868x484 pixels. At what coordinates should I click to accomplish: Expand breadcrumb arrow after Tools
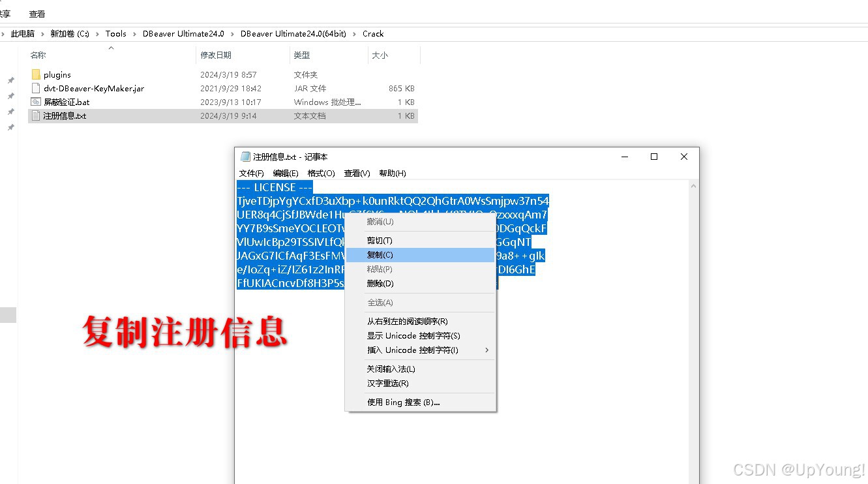coord(135,34)
